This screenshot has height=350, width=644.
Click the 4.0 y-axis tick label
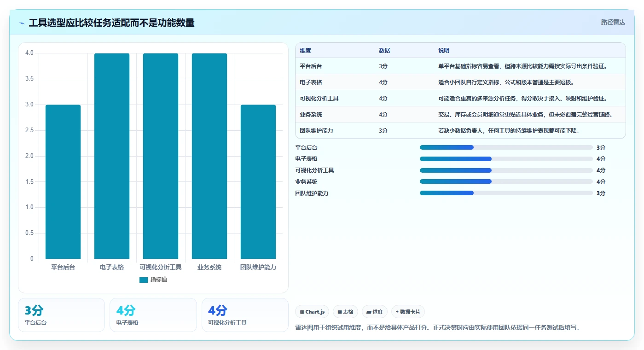[29, 53]
